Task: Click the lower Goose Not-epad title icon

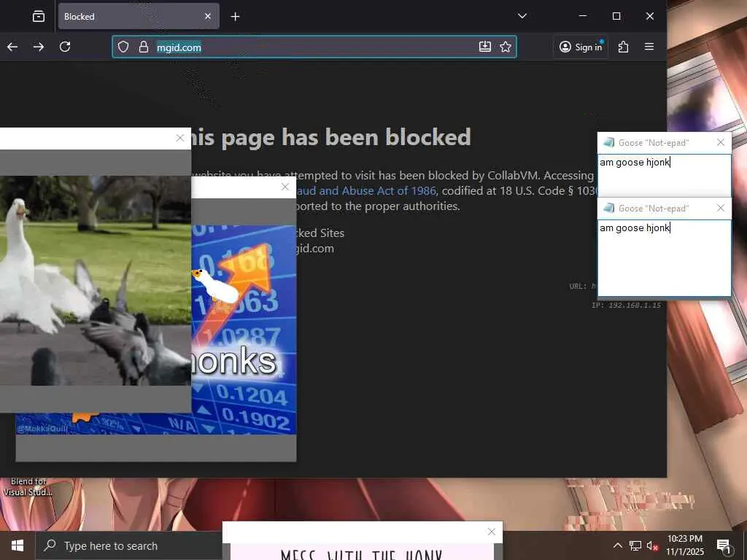Action: coord(609,208)
